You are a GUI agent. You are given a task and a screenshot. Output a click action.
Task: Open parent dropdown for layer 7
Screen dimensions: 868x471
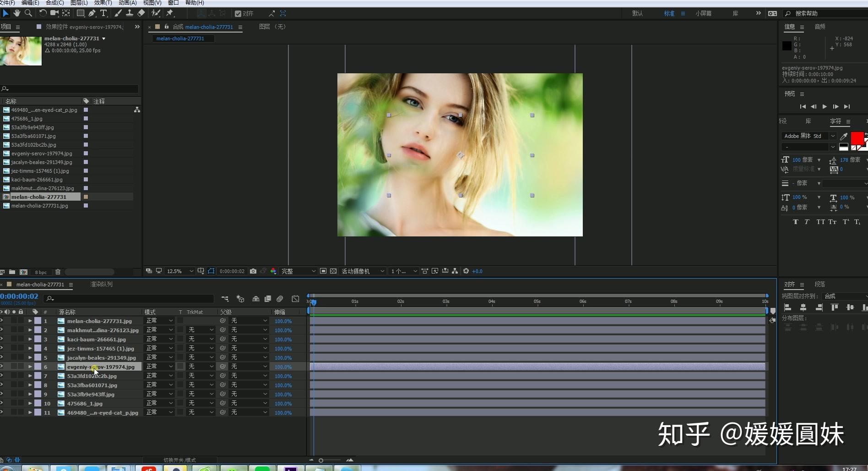249,376
